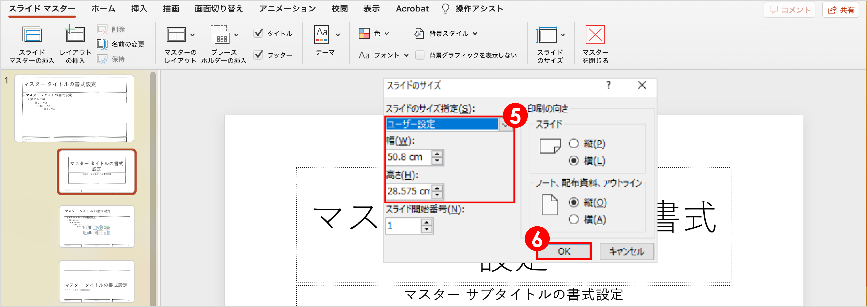Click 背景スタイル background style icon
This screenshot has width=868, height=307.
pos(419,33)
